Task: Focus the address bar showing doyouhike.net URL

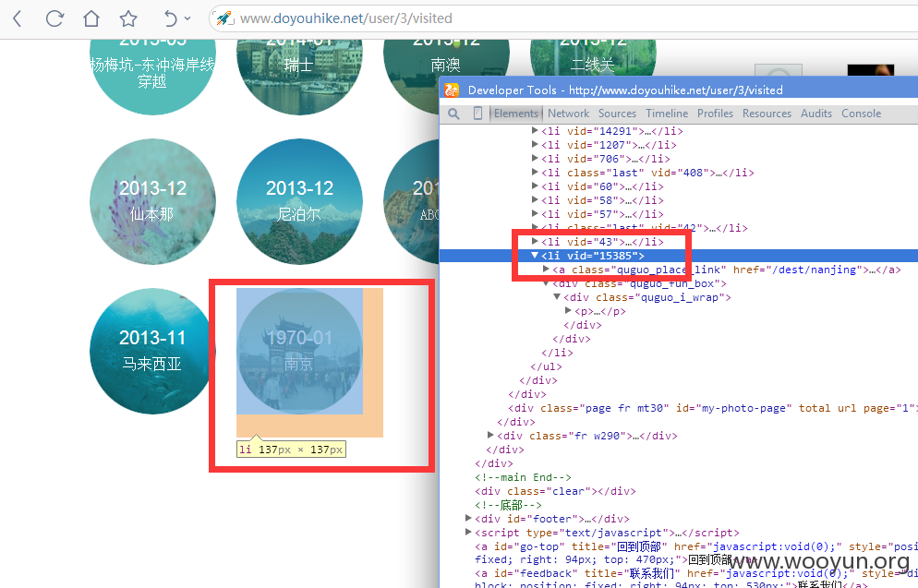Action: tap(562, 18)
